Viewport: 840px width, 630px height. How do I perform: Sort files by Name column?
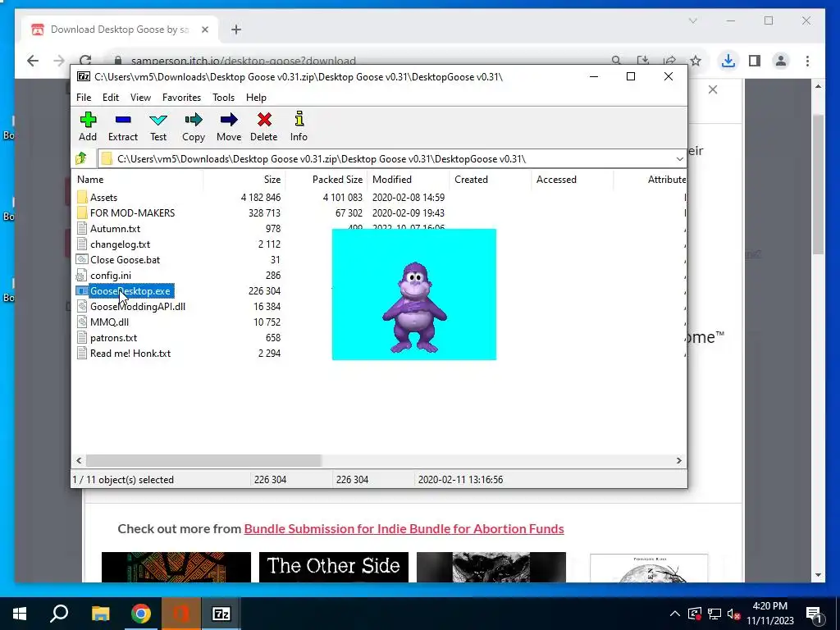137,180
